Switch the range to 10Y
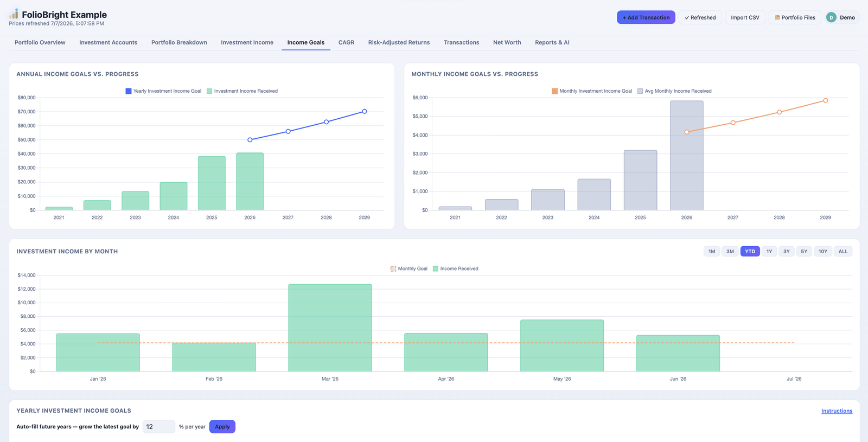The width and height of the screenshot is (868, 442). pyautogui.click(x=823, y=251)
